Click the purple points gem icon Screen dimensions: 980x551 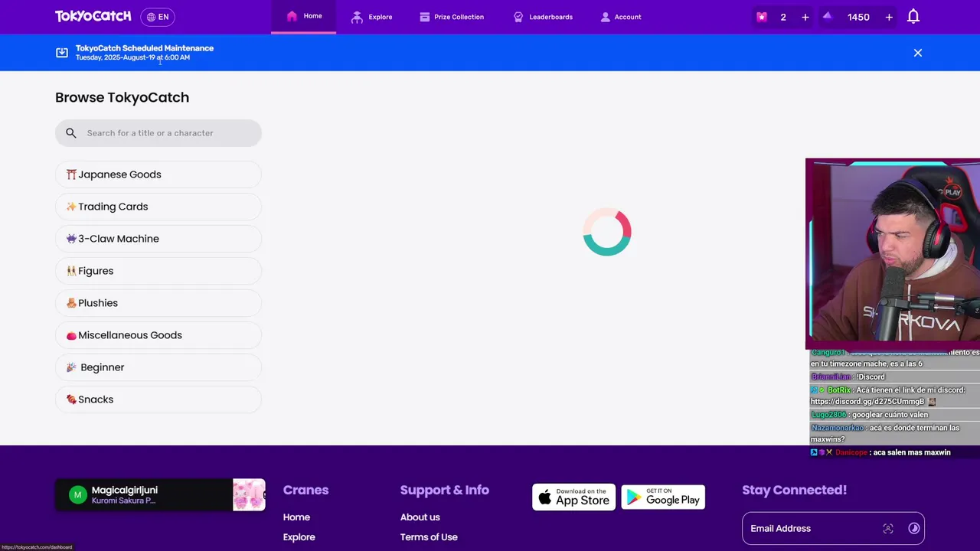pos(827,16)
